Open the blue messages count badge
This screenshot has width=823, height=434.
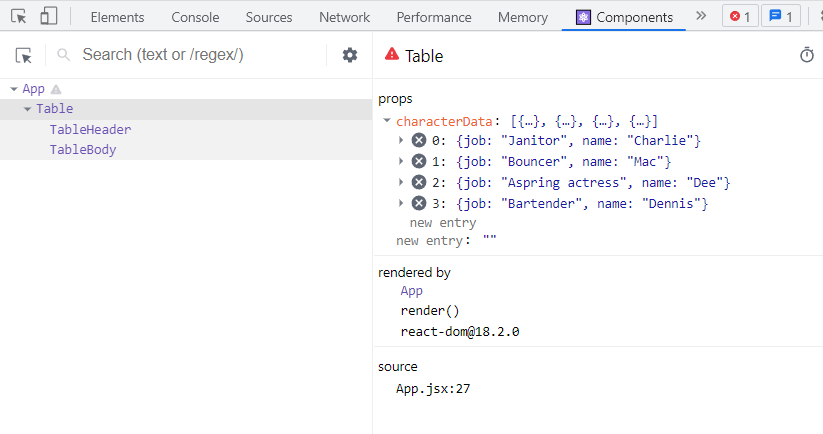(780, 17)
